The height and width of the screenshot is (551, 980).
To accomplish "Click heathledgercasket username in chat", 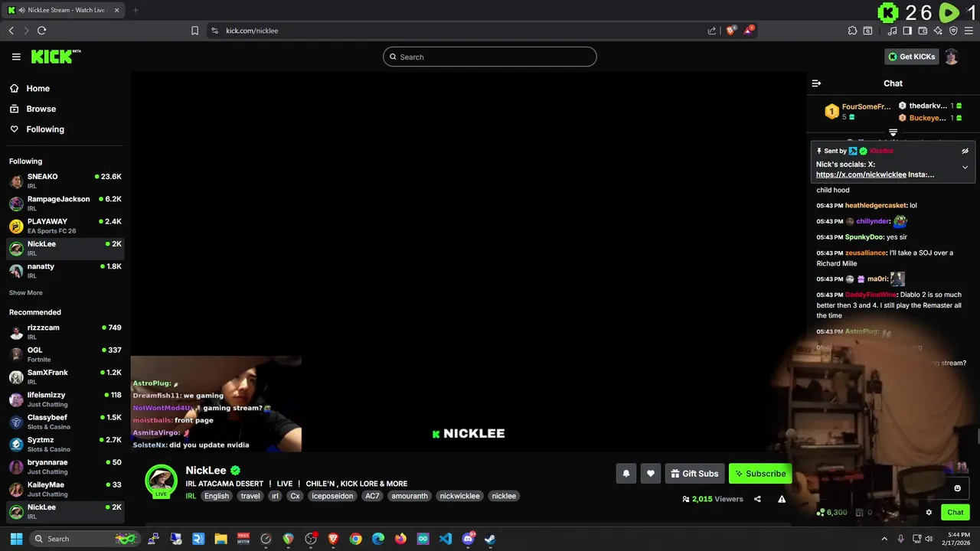I will coord(876,206).
